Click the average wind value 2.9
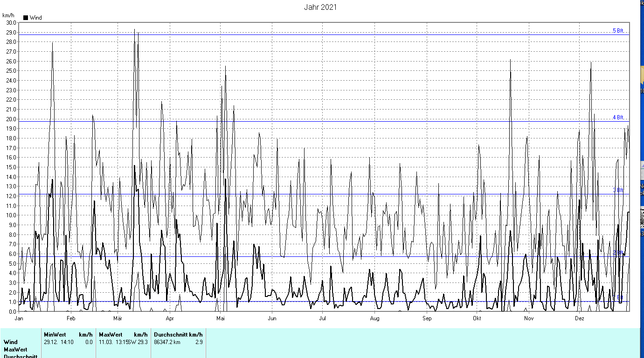The image size is (644, 358). click(x=199, y=342)
